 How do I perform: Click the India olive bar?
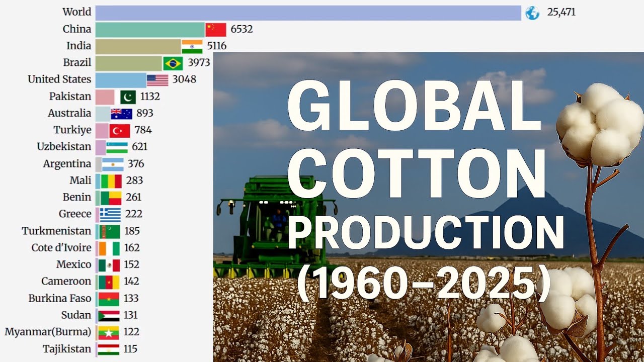click(138, 46)
